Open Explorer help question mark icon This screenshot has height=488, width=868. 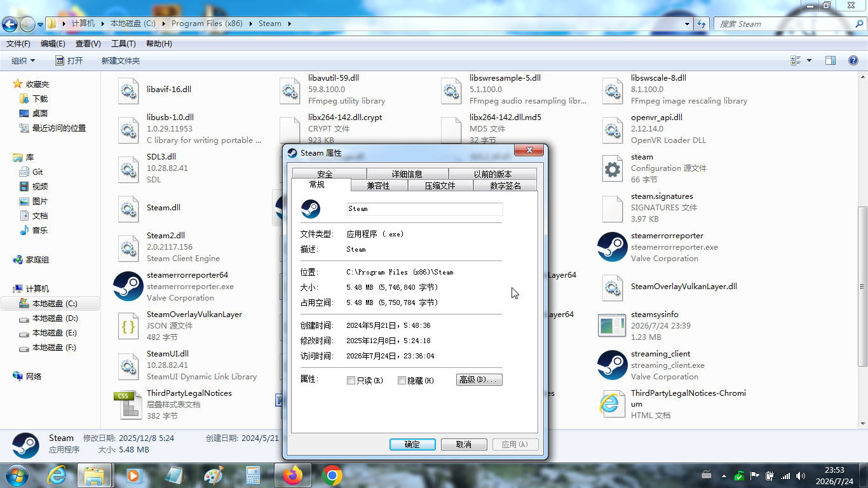point(853,60)
